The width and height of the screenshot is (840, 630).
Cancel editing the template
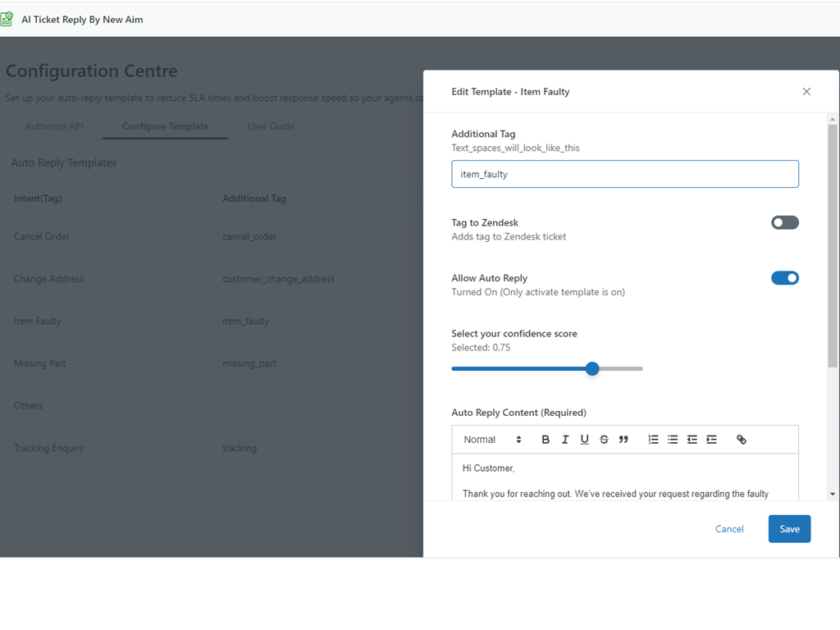pos(729,529)
